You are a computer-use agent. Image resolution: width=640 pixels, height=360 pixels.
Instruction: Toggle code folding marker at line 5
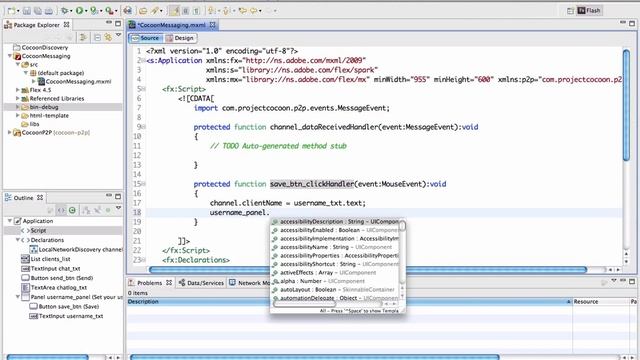[144, 89]
